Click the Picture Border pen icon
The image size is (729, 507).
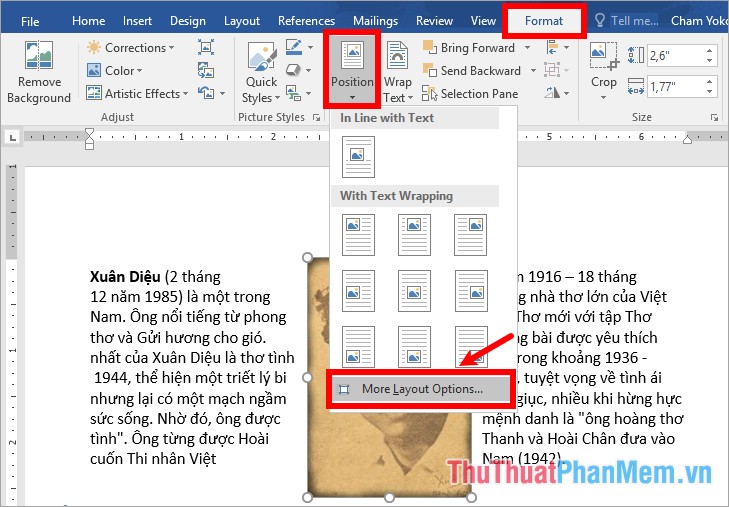pyautogui.click(x=294, y=47)
